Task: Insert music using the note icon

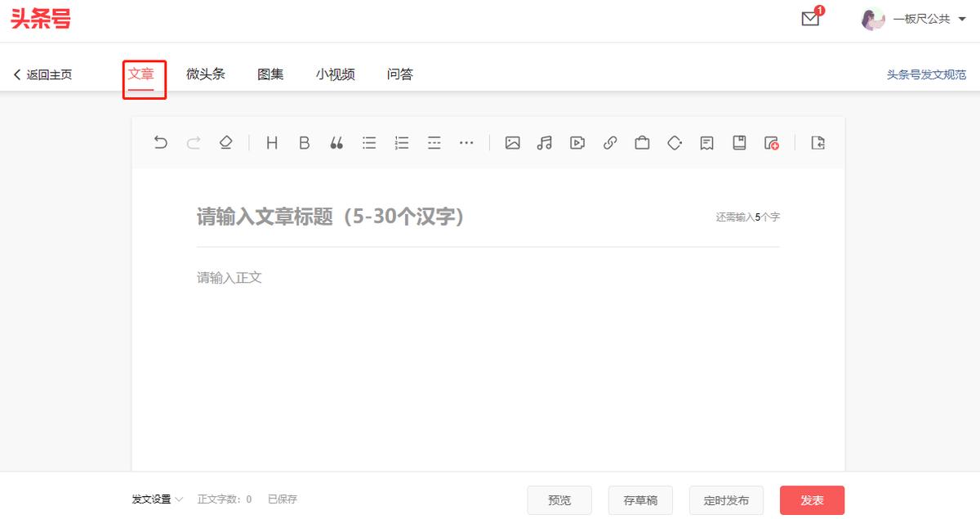Action: [545, 142]
